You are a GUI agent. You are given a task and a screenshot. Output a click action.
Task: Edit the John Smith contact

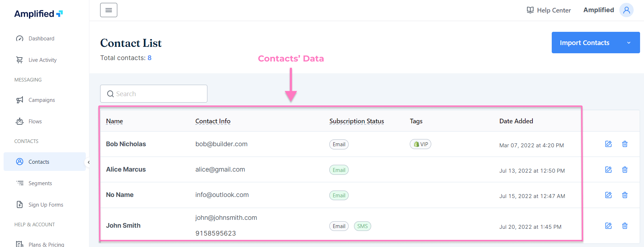pyautogui.click(x=608, y=226)
